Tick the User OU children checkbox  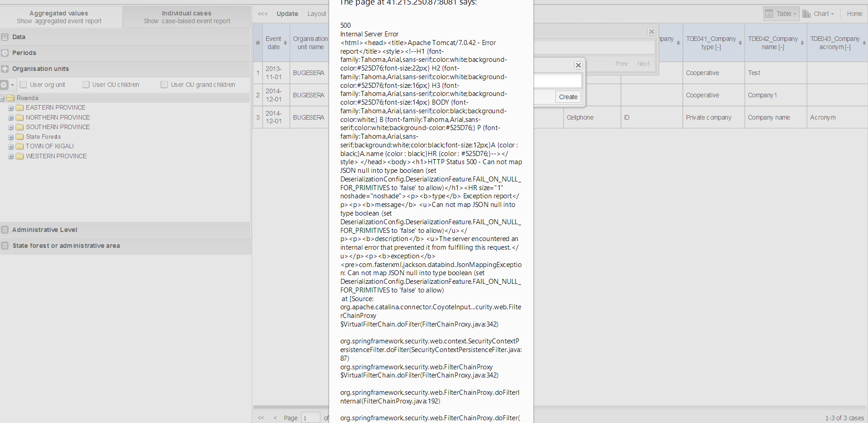(x=86, y=85)
